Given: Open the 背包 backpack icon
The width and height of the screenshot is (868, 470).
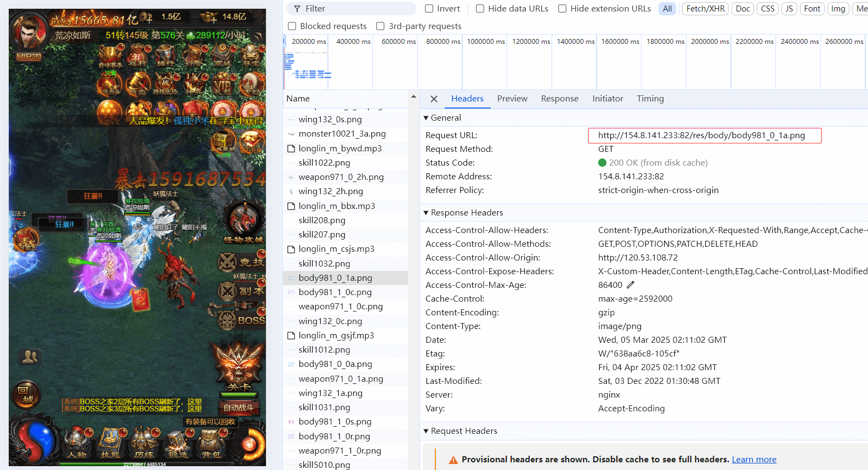Looking at the screenshot, I should 211,443.
